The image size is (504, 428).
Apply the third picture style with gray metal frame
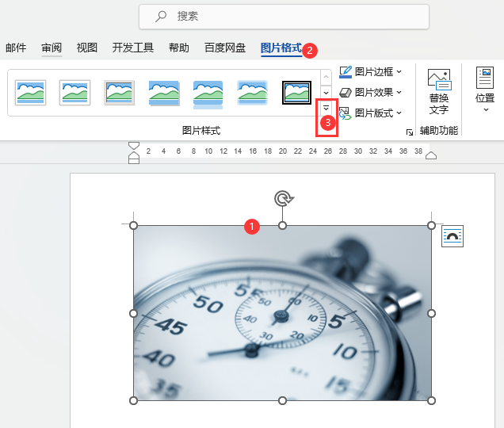[119, 93]
